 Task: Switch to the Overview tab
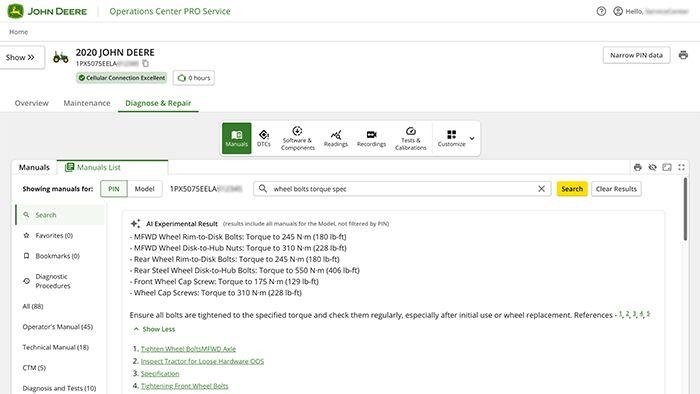(x=32, y=103)
